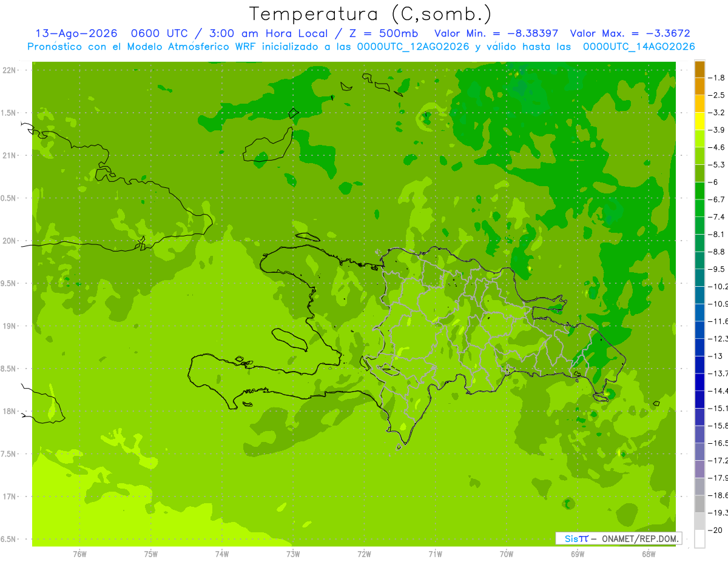
Task: Click 'Valor Min. = -8.38397' text
Action: coord(497,33)
